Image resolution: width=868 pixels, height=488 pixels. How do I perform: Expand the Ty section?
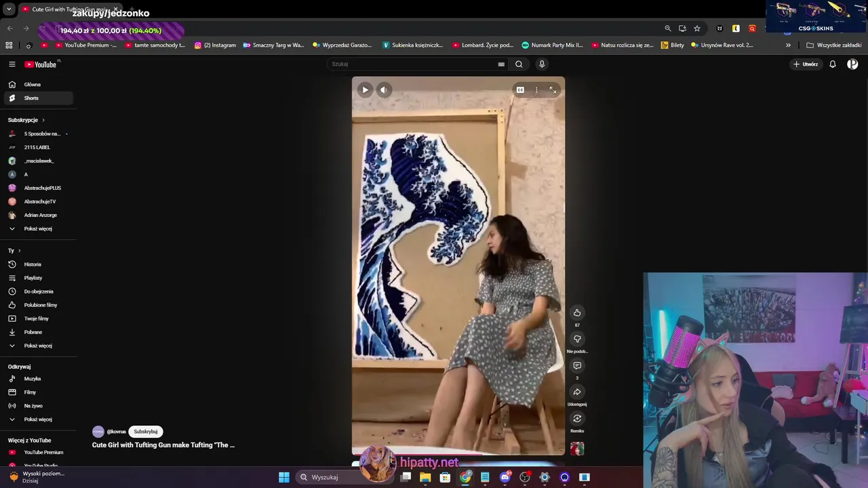(x=14, y=251)
